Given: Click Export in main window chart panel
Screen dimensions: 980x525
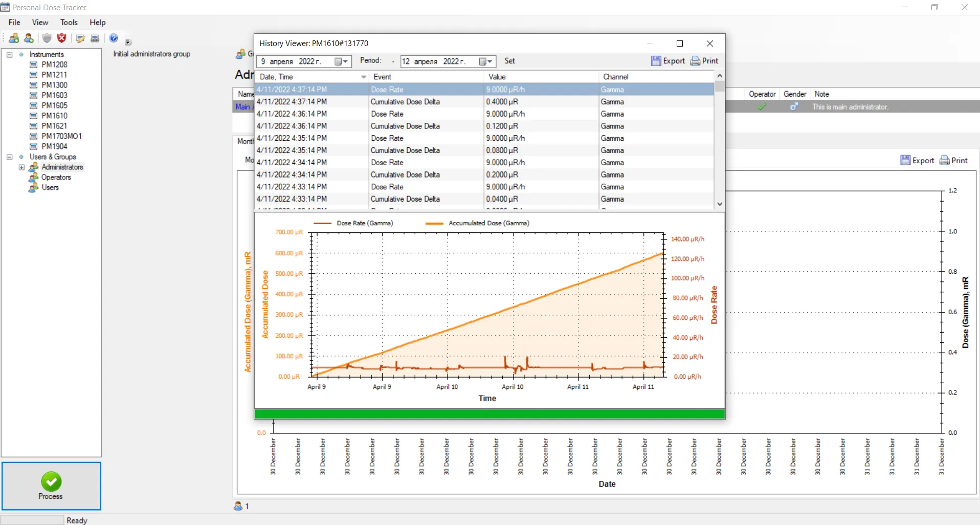Looking at the screenshot, I should point(917,160).
